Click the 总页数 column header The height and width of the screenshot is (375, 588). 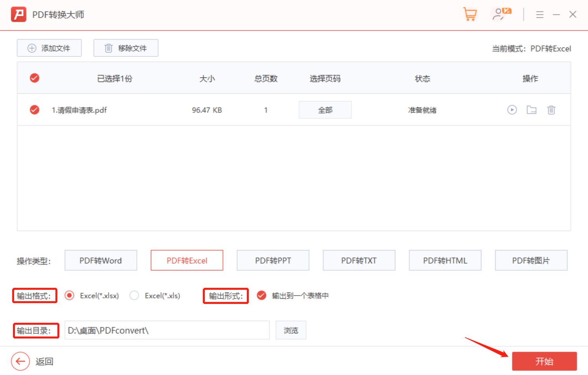coord(266,79)
